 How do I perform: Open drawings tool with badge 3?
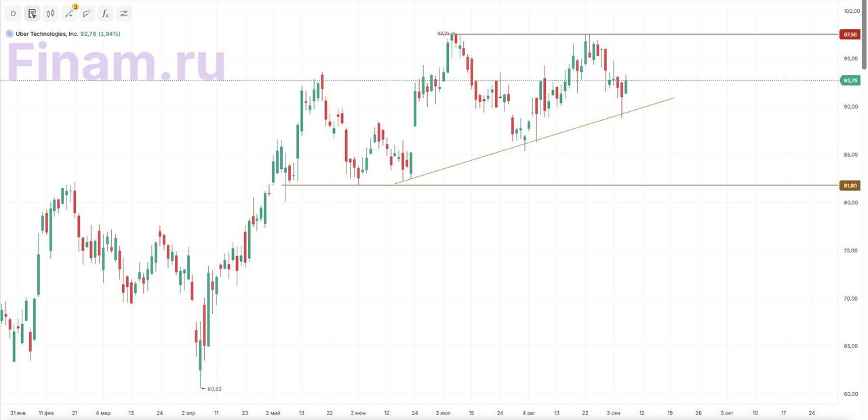coord(69,14)
